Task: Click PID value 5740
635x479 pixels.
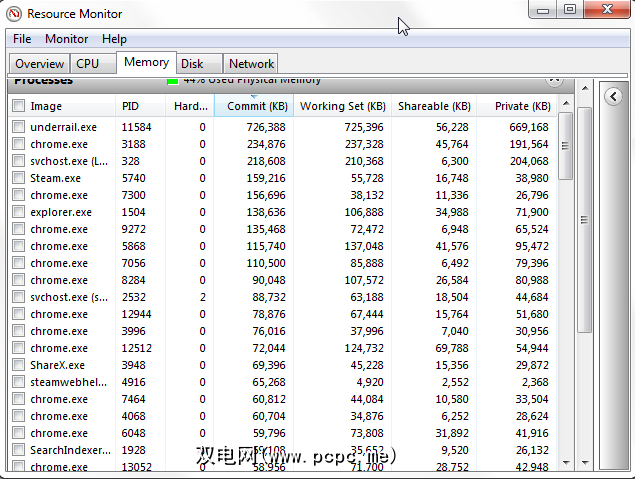Action: [134, 178]
